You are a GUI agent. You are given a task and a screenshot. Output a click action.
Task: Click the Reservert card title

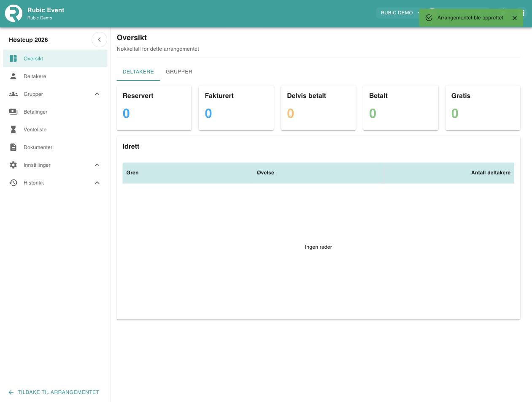[x=138, y=96]
